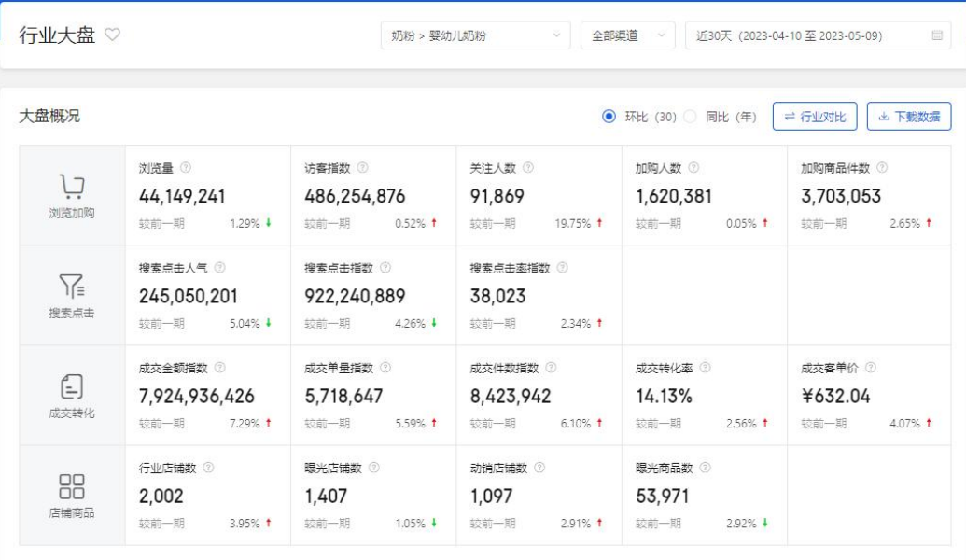
Task: Click the 搜索点击 funnel icon
Action: 72,287
